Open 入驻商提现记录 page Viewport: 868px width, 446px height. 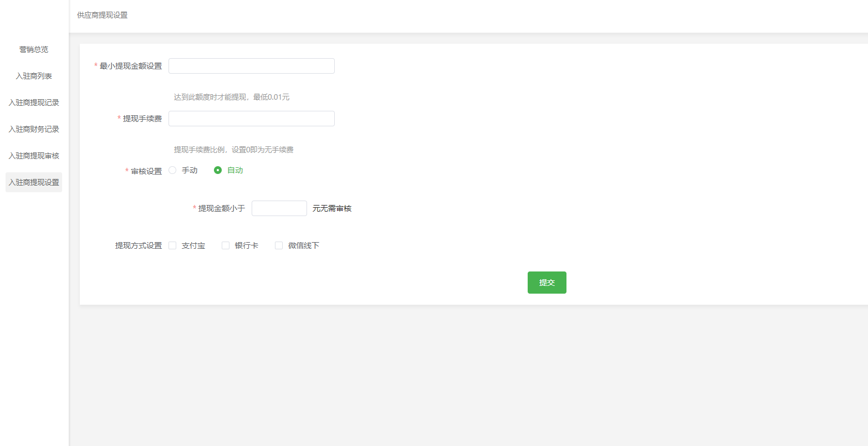(x=34, y=102)
